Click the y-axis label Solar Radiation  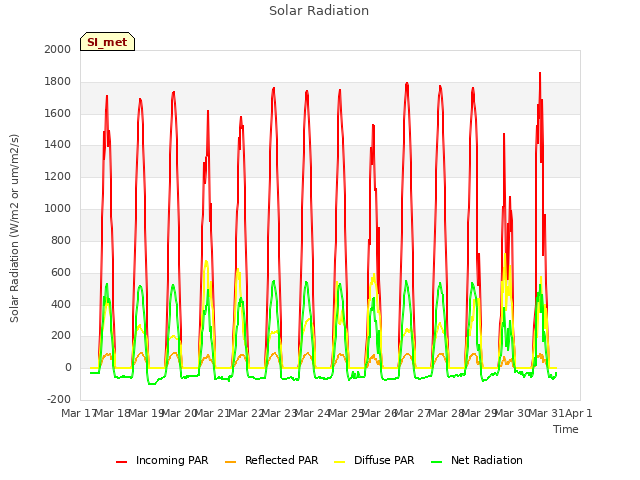pyautogui.click(x=14, y=228)
